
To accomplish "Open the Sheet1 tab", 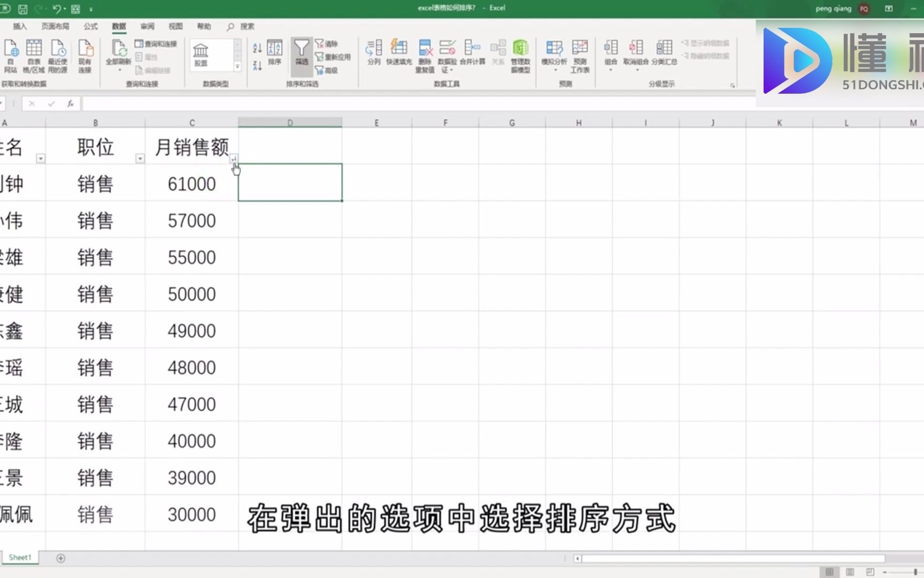I will coord(20,558).
